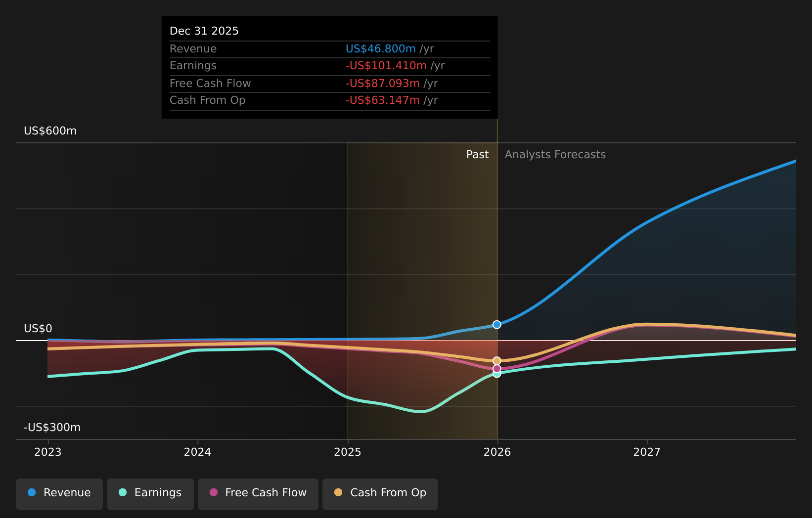Toggle the Revenue series visibility
812x518 pixels.
click(59, 493)
